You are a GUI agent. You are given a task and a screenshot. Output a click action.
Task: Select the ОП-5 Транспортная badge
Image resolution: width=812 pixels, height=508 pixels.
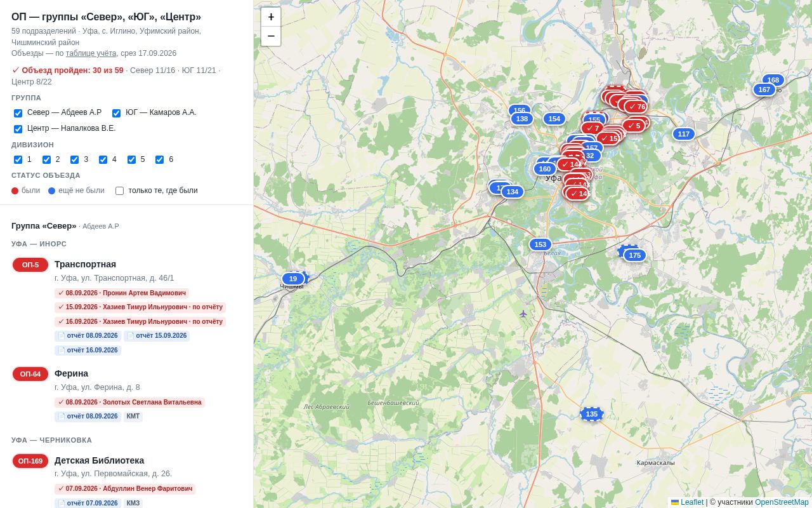[x=30, y=265]
